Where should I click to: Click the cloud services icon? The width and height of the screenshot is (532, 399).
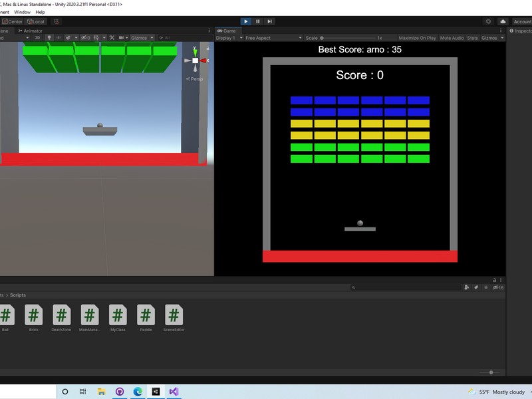tap(503, 21)
